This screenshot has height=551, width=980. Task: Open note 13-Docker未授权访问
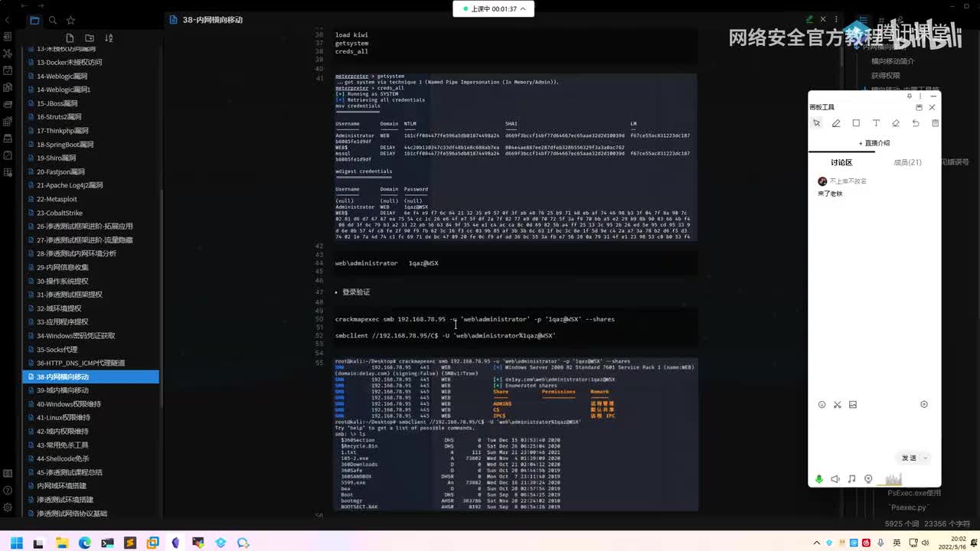(69, 62)
